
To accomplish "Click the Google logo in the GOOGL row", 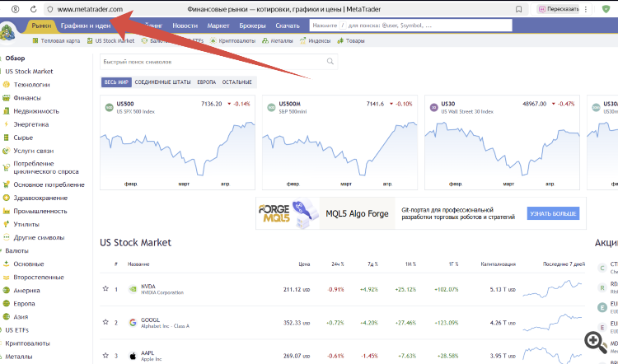I will point(133,323).
